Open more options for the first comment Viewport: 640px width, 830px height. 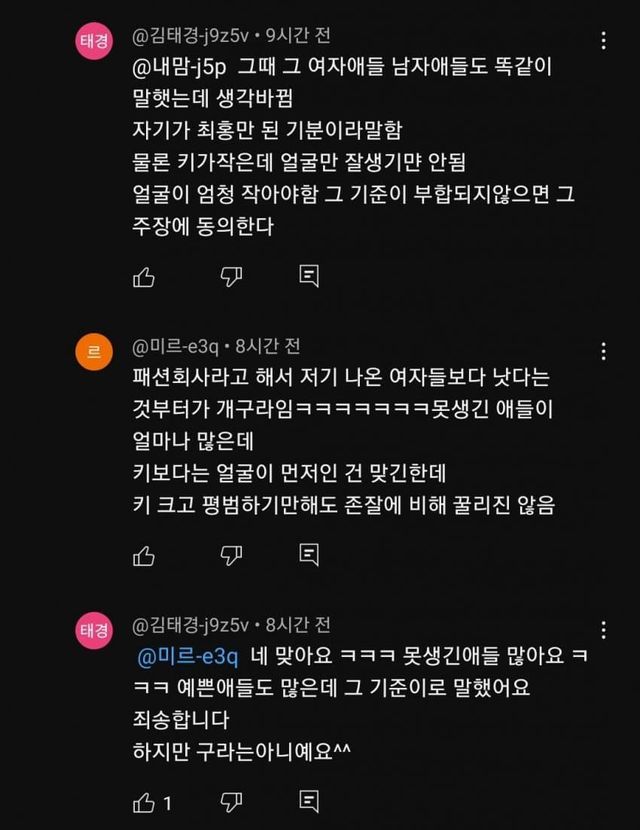tap(603, 41)
